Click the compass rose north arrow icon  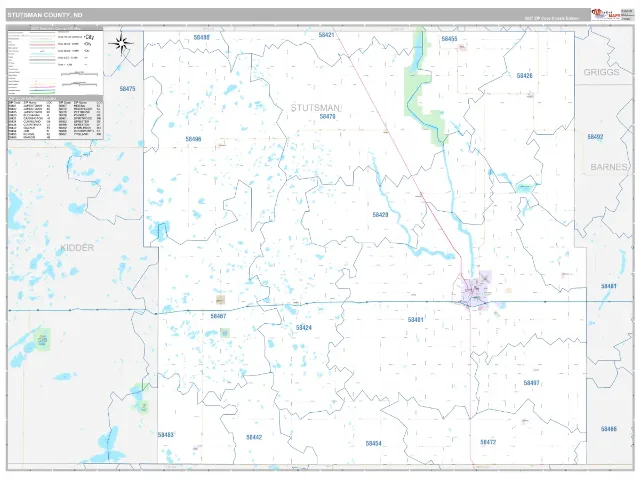(121, 44)
